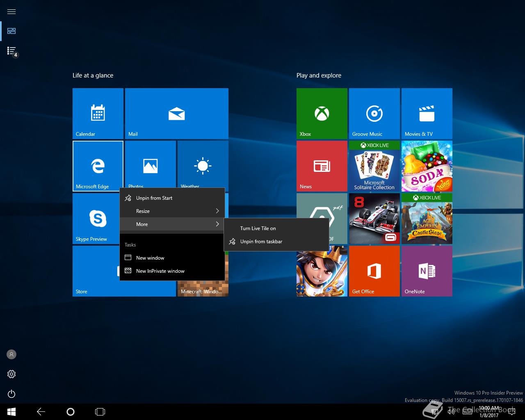Image resolution: width=525 pixels, height=420 pixels.
Task: Turn Live Tile on for Edge
Action: (x=276, y=228)
